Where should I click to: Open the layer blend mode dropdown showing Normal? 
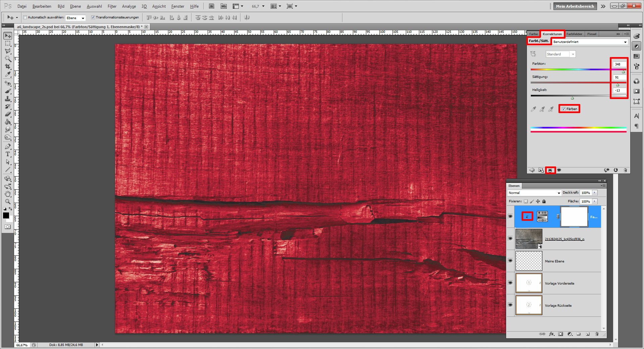click(534, 193)
